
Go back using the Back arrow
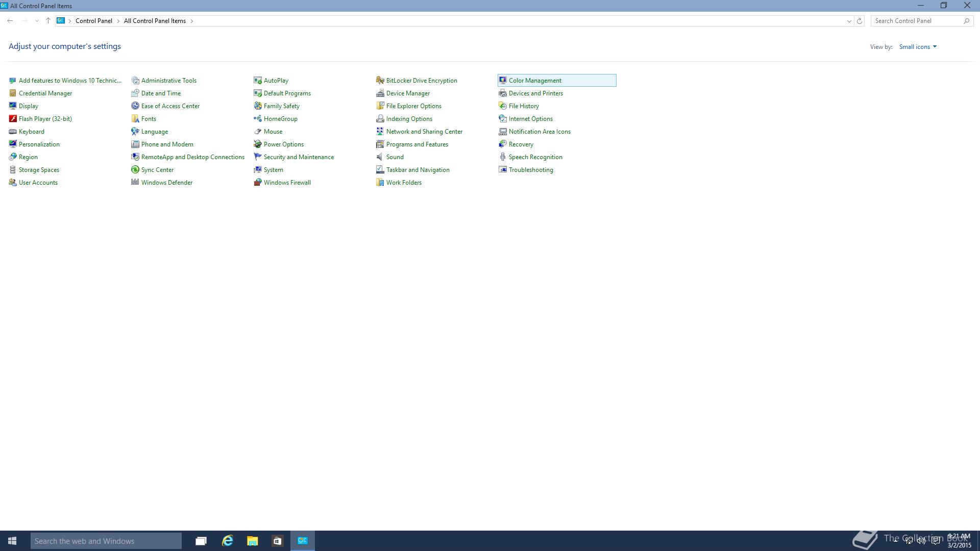(x=10, y=21)
